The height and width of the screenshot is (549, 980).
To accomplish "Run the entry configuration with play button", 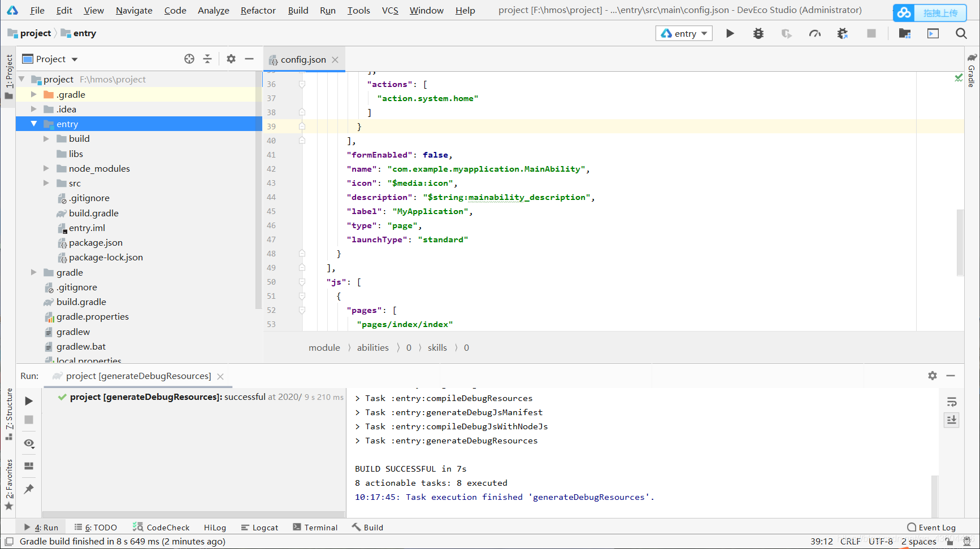I will [730, 33].
